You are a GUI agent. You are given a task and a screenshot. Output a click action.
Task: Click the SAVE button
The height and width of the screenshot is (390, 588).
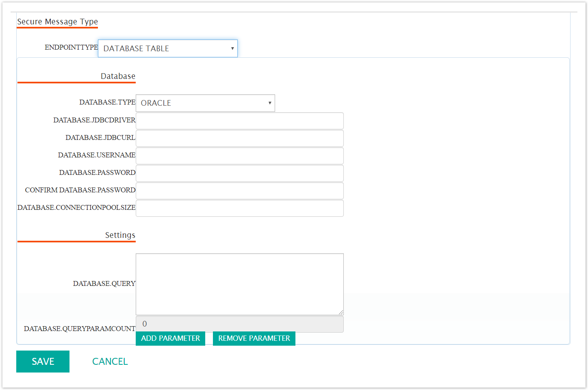[43, 361]
